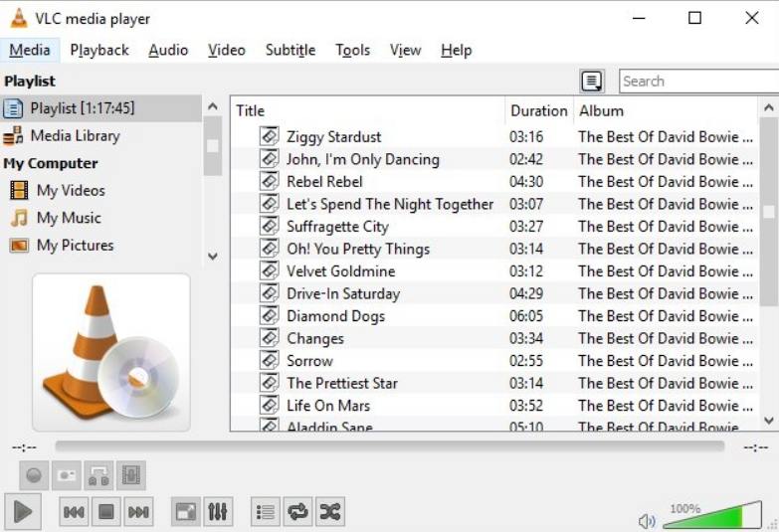
Task: Select the track The Prettiest Star
Action: (x=494, y=383)
